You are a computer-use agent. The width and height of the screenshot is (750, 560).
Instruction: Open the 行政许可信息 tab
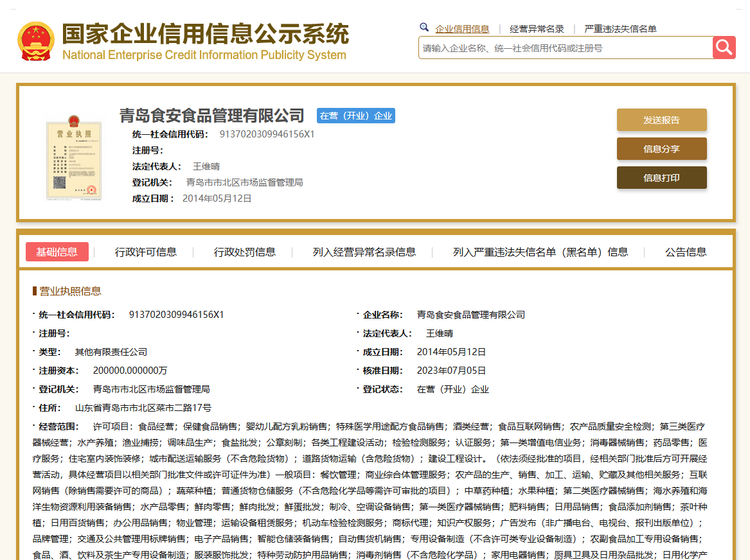145,252
